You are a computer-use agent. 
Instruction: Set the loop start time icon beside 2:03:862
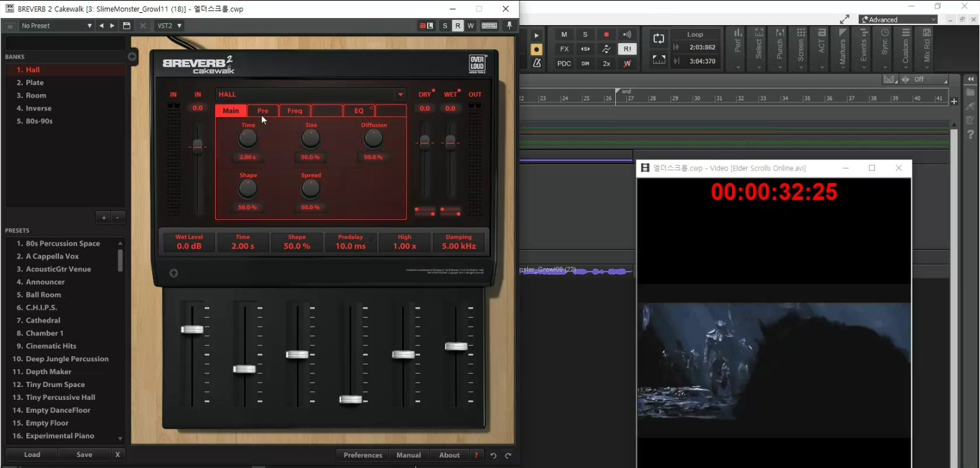[676, 48]
